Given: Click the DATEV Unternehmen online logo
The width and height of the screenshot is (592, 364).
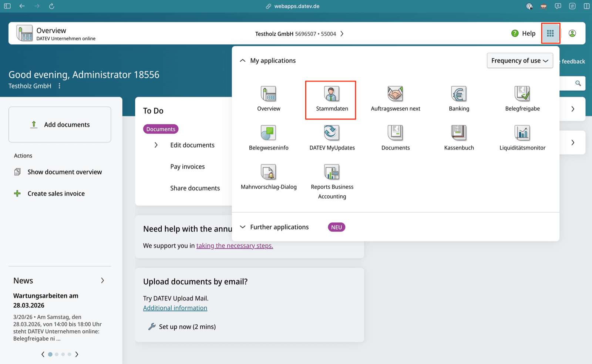Looking at the screenshot, I should [x=24, y=33].
